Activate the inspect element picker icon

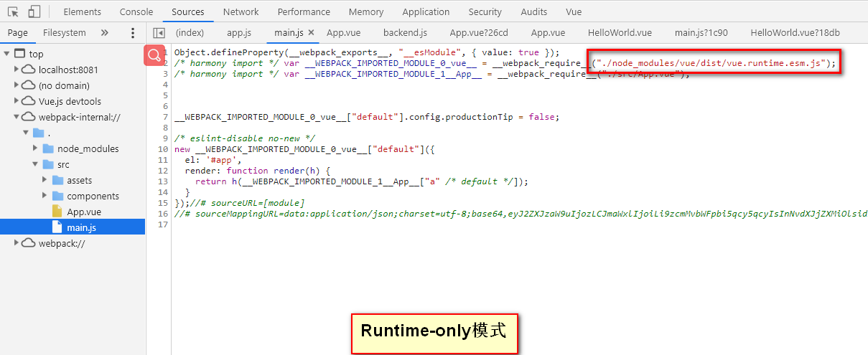point(13,11)
